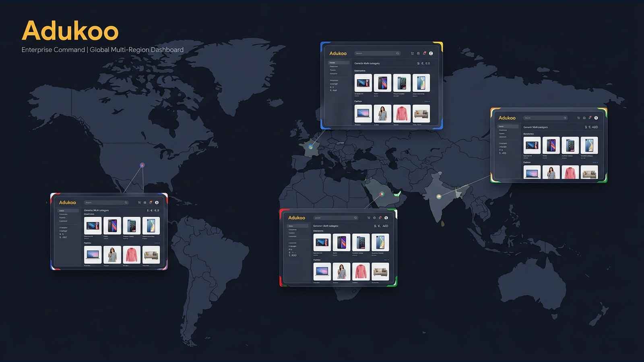Open the red shirt thumbnail in the Europe-linked window
The height and width of the screenshot is (362, 644).
[x=402, y=114]
